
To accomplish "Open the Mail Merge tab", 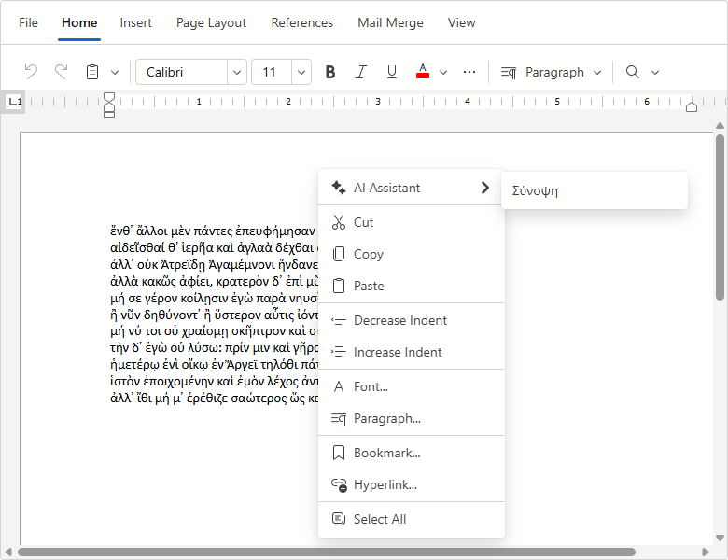I will point(390,22).
